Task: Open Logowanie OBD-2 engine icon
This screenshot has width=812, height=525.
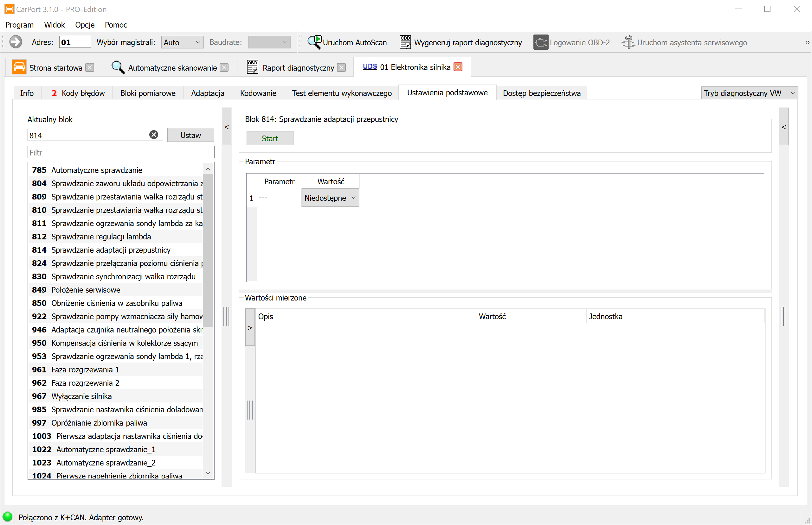Action: [540, 42]
